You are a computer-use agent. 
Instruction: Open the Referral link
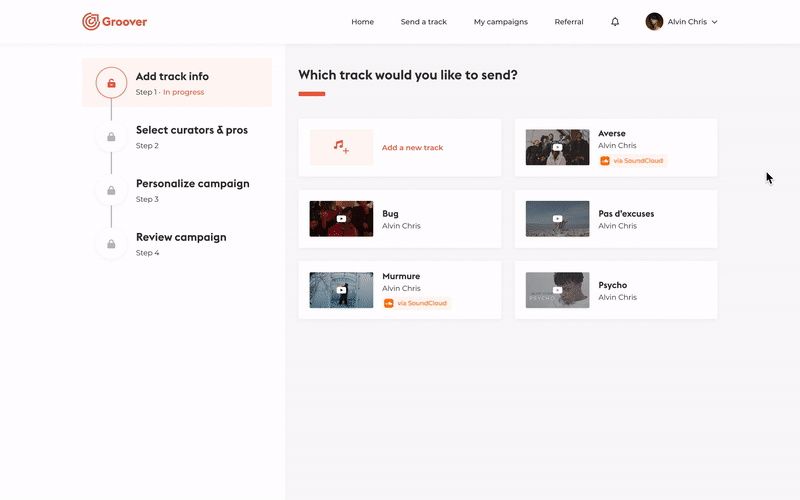coord(569,22)
